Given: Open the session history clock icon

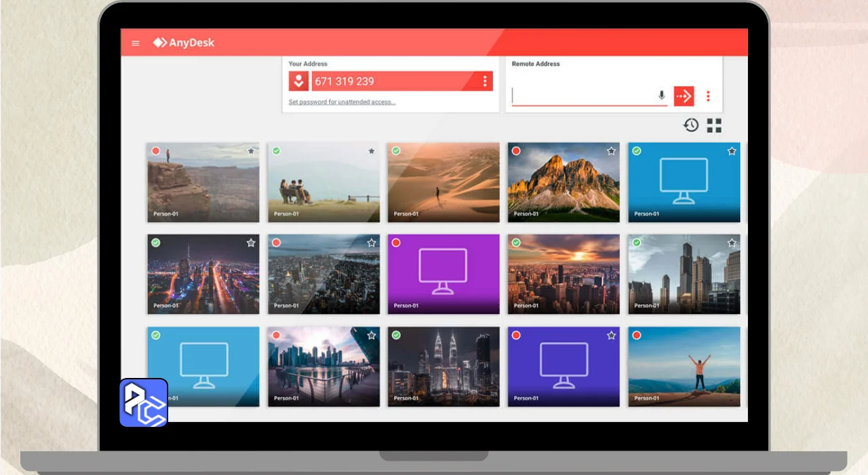Looking at the screenshot, I should (x=691, y=125).
